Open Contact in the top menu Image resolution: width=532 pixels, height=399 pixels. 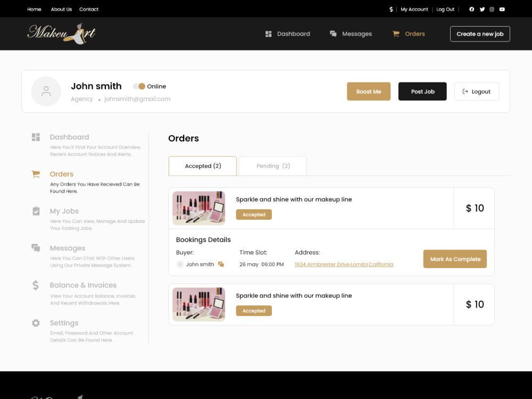click(x=89, y=9)
